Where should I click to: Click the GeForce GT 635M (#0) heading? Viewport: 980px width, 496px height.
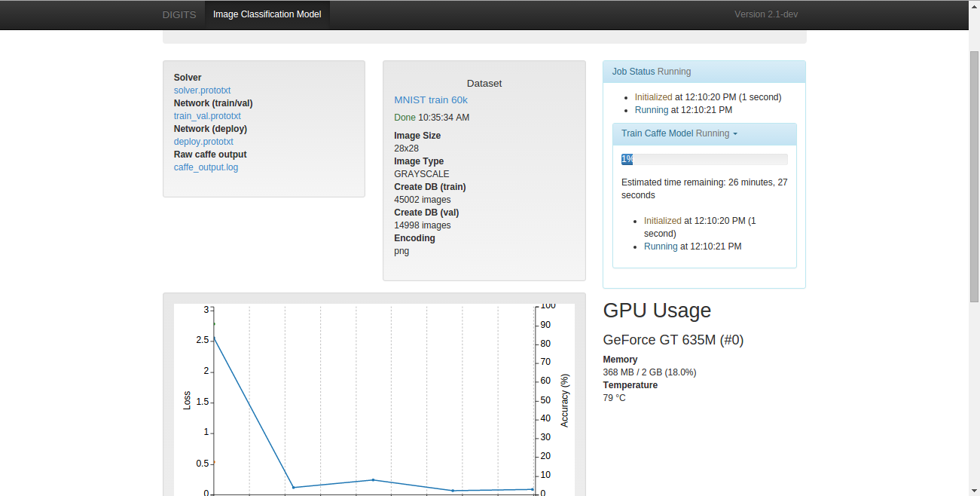coord(673,340)
